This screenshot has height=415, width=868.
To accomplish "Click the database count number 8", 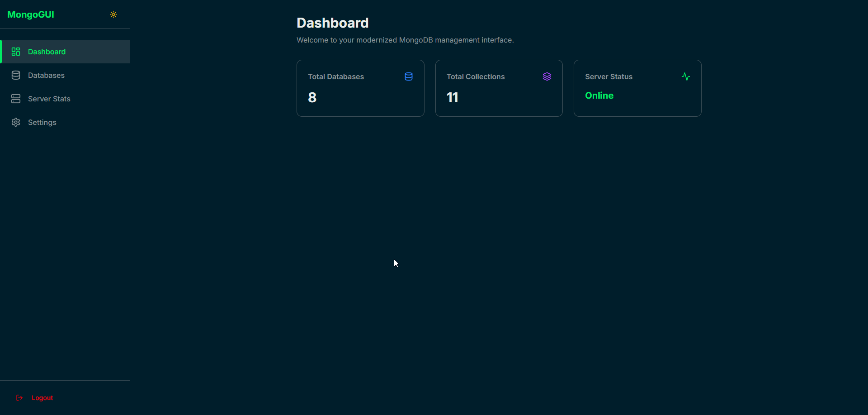I will click(x=312, y=97).
